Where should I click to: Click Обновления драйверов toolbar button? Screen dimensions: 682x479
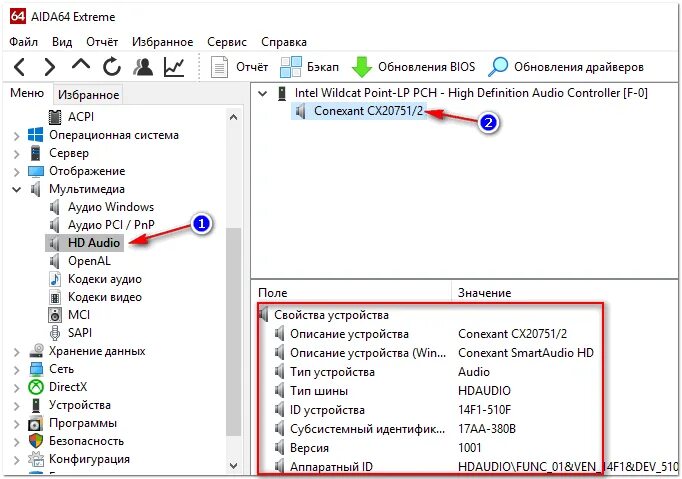pyautogui.click(x=566, y=67)
